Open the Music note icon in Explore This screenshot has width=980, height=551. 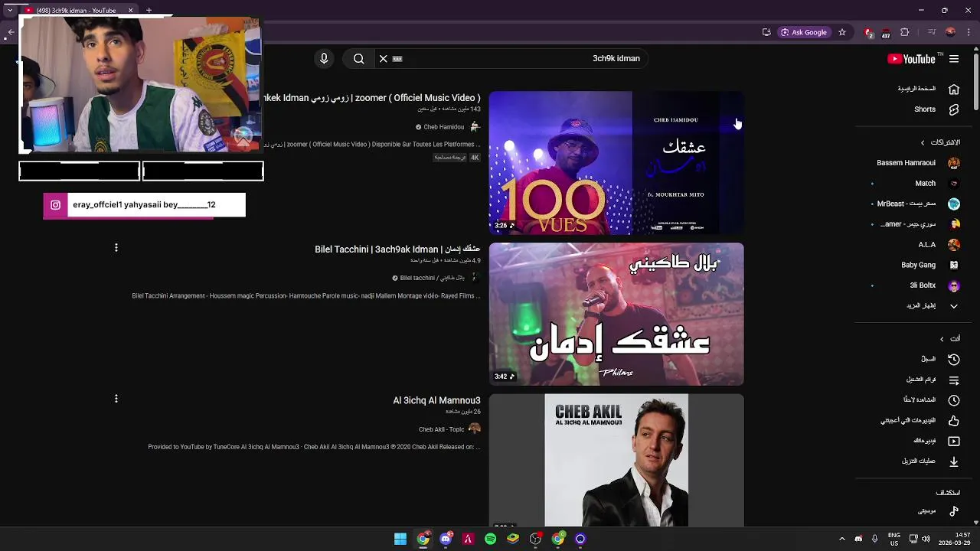point(954,510)
